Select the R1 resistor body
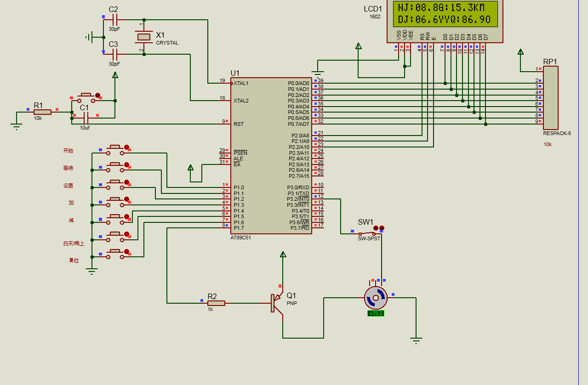588x385 pixels. pos(42,112)
